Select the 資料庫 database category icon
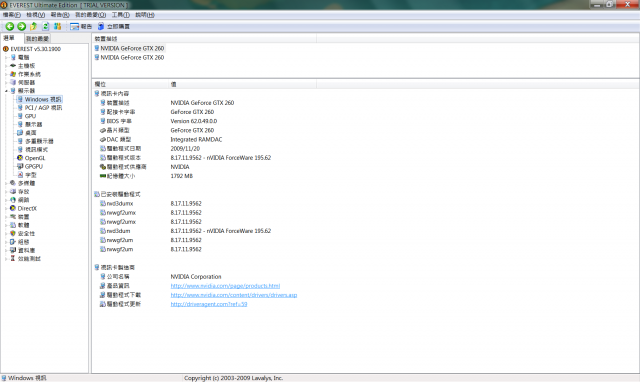Screen dimensions: 640x382 pos(13,250)
